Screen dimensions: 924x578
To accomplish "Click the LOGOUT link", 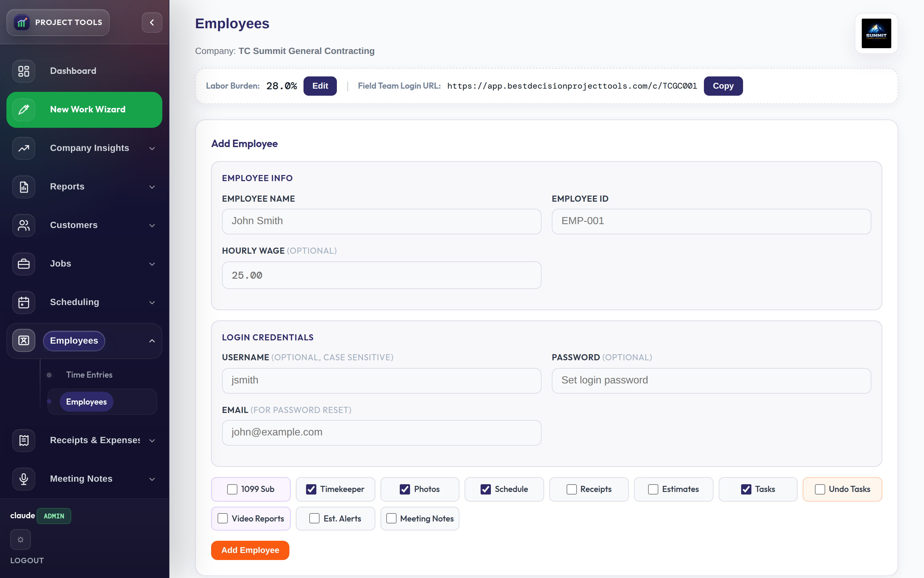I will coord(27,560).
